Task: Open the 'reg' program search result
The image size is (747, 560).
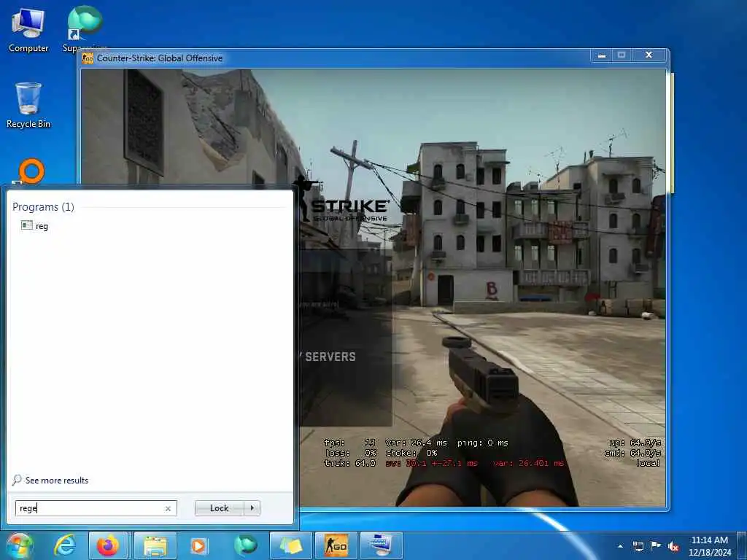Action: tap(35, 226)
